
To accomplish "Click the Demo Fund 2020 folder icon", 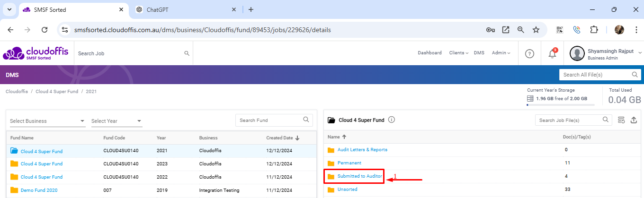I will coord(14,190).
